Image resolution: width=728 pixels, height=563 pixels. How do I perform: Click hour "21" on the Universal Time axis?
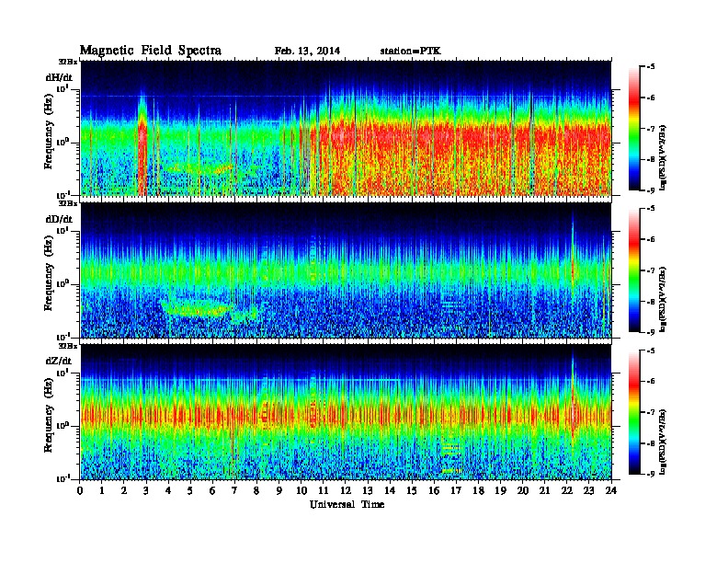[544, 491]
